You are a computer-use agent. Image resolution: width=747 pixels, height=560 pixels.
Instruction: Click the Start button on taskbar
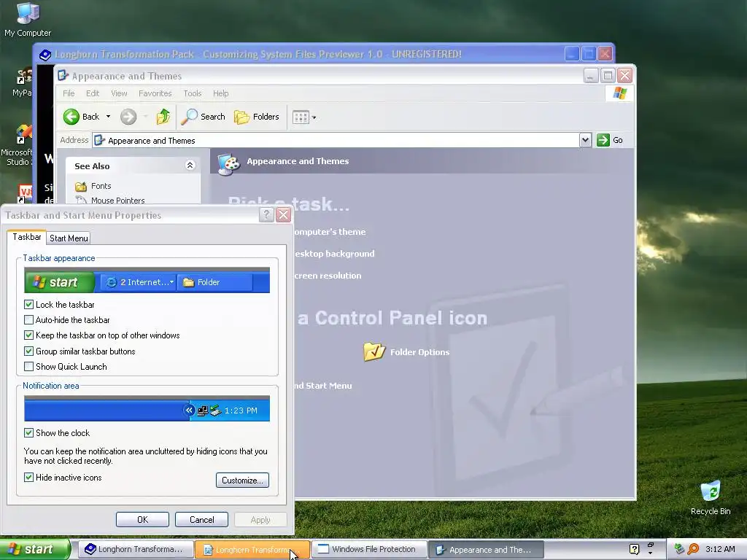click(34, 549)
